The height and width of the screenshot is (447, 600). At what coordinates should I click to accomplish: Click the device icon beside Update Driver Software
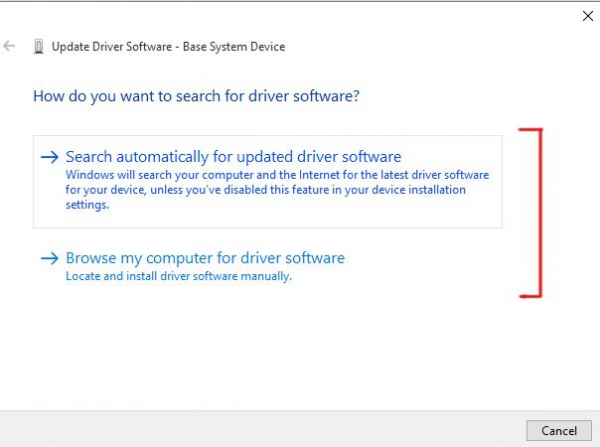point(39,47)
